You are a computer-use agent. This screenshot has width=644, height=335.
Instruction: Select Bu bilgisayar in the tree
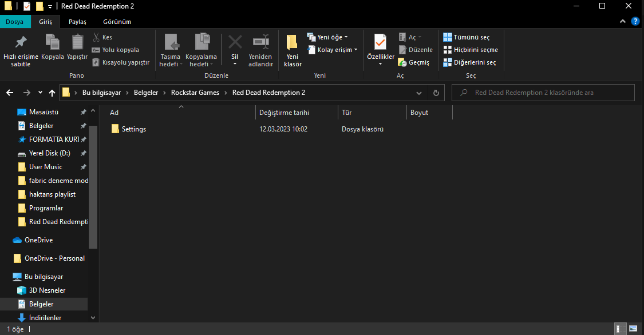(44, 277)
